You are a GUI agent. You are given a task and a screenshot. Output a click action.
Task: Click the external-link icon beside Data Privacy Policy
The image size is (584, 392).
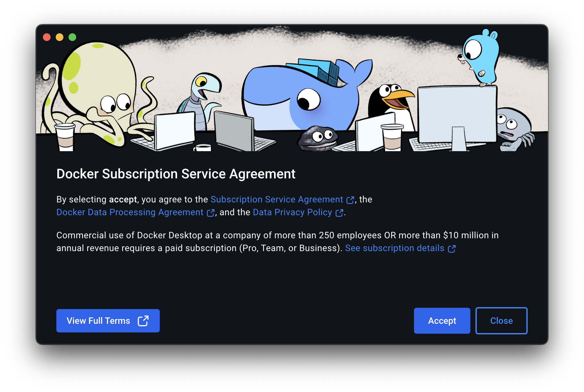pyautogui.click(x=339, y=213)
